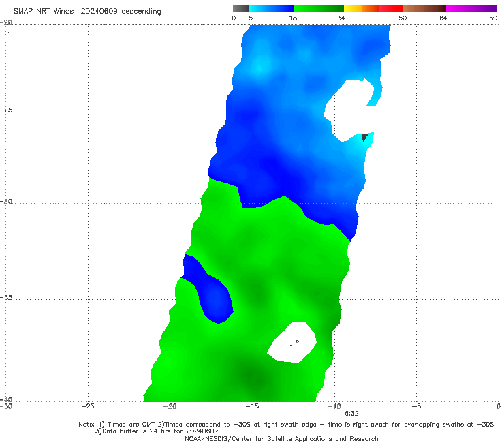Click the '-10' longitude axis label
504x443 pixels.
tap(334, 406)
